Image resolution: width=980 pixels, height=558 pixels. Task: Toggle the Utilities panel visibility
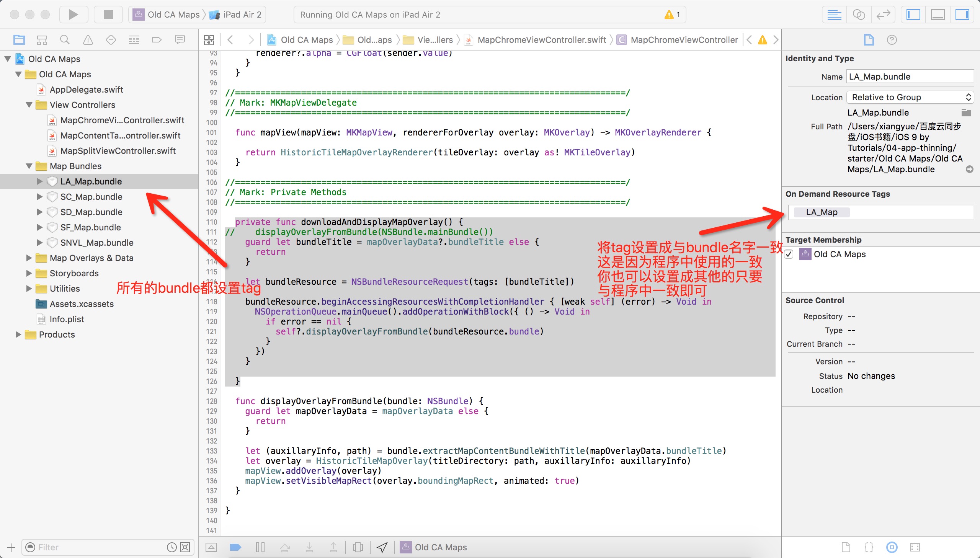coord(962,15)
